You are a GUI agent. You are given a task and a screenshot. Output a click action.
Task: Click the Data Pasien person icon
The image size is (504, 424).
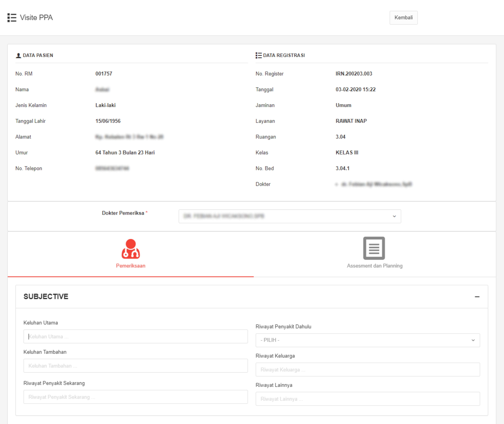click(18, 56)
